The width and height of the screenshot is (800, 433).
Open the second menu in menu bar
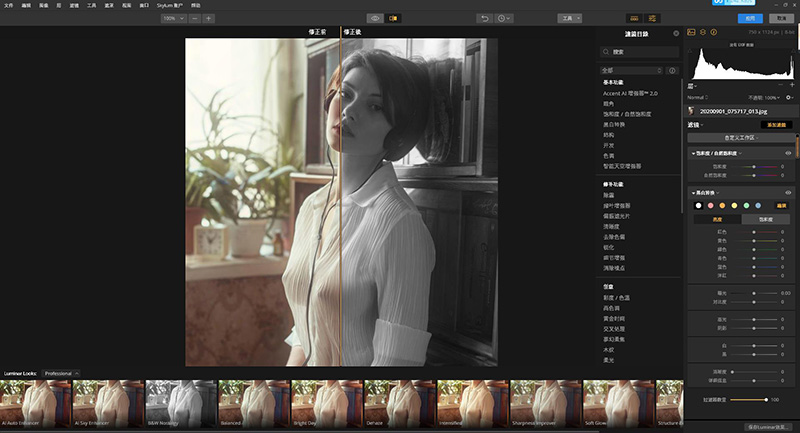click(26, 5)
